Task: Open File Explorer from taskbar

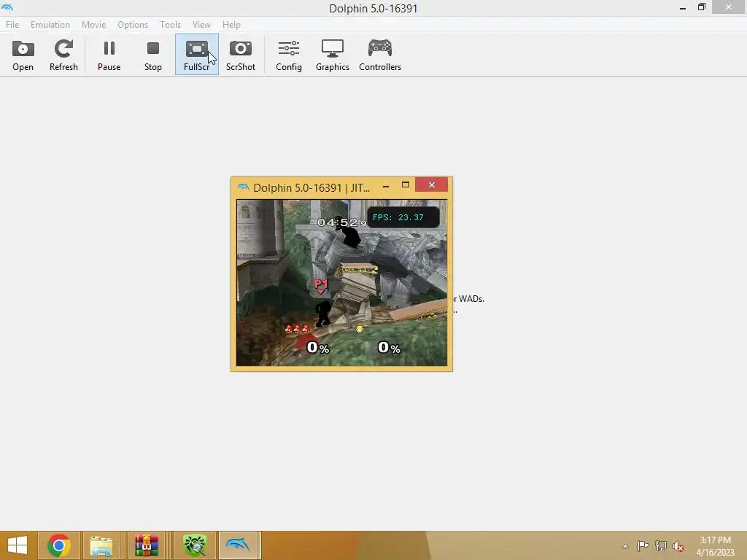Action: pyautogui.click(x=101, y=545)
